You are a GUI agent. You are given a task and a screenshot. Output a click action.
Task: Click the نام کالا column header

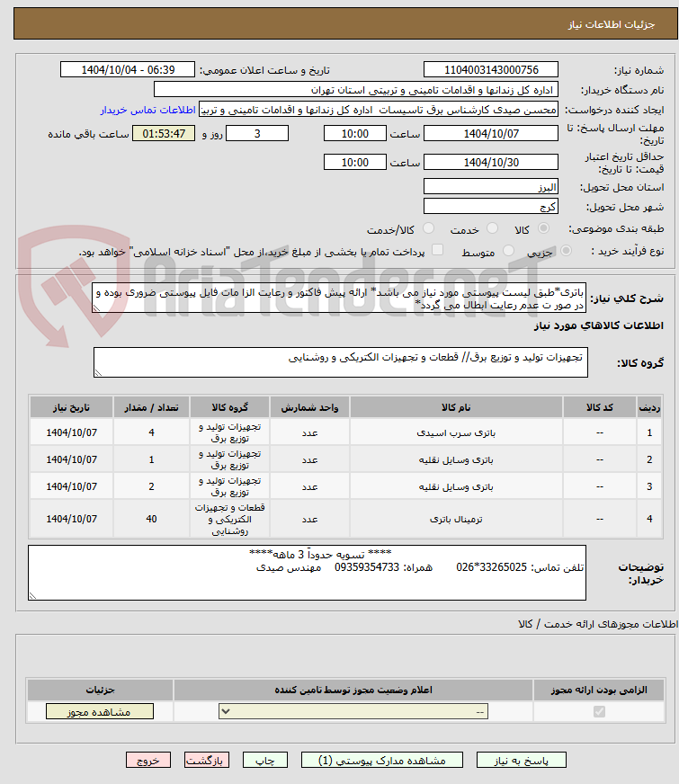click(456, 407)
